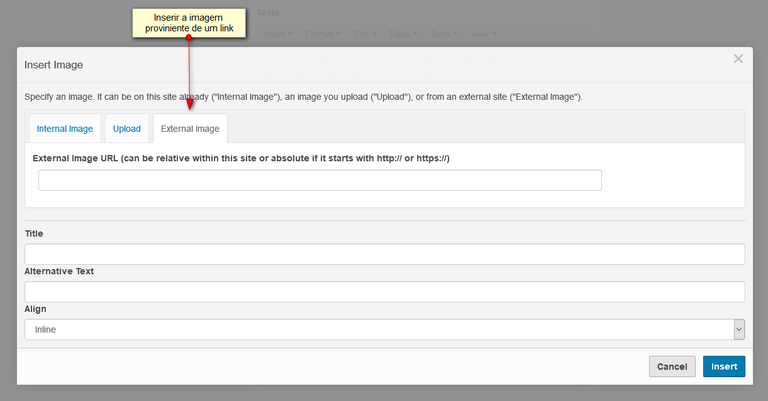Confirm with the blue Insert button
Image resolution: width=768 pixels, height=401 pixels.
[x=724, y=367]
